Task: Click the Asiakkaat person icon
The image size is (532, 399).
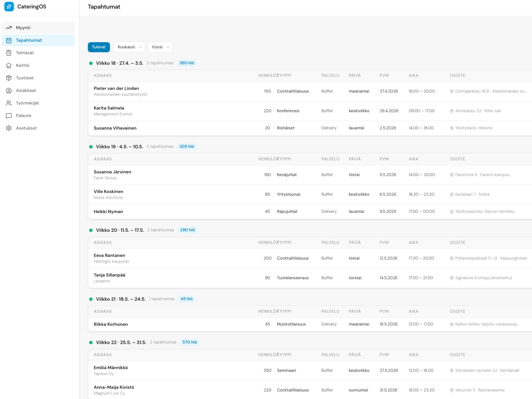Action: coord(9,90)
